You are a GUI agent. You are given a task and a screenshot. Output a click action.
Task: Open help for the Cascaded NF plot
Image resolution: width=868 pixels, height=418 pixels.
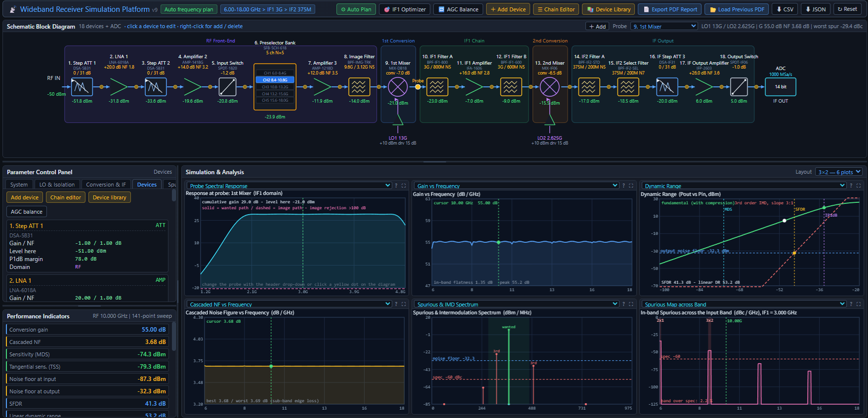point(396,304)
